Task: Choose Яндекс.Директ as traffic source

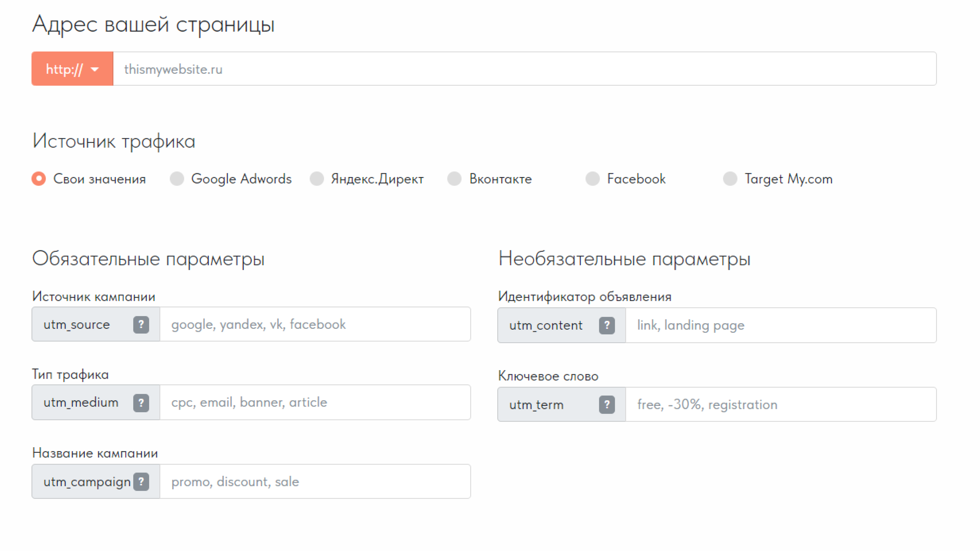Action: 316,179
